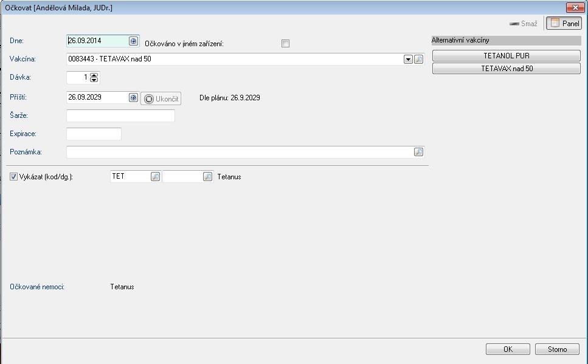Click the Expirace input field
Viewport: 588px width, 364px height.
click(x=94, y=134)
